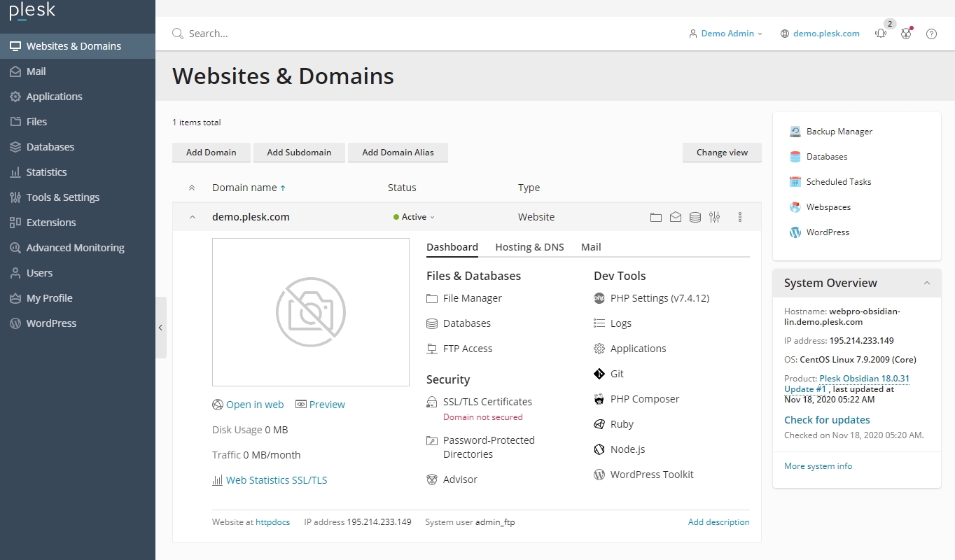
Task: Click the Databases icon in demo.plesk.com row
Action: point(695,217)
